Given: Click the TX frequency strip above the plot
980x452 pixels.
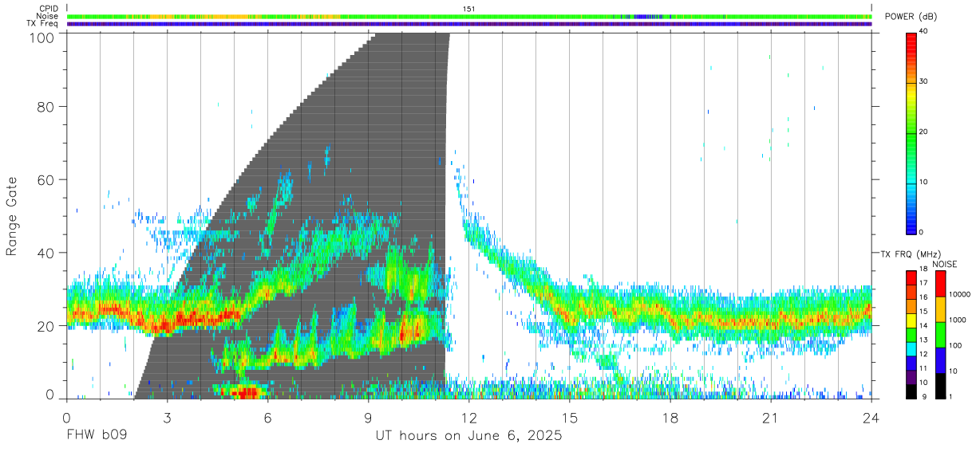Looking at the screenshot, I should point(469,24).
